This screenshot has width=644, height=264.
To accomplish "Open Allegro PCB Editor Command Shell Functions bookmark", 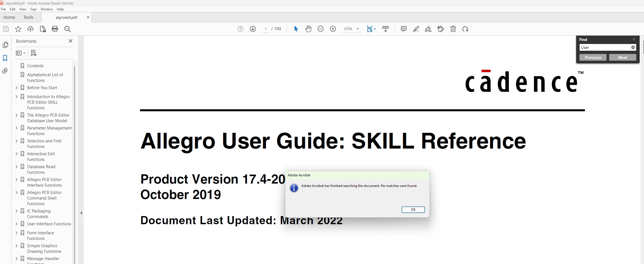I will [x=44, y=198].
